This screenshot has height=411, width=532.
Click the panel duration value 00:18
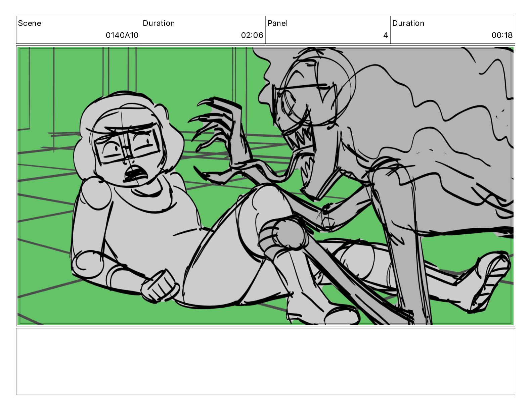tap(502, 35)
